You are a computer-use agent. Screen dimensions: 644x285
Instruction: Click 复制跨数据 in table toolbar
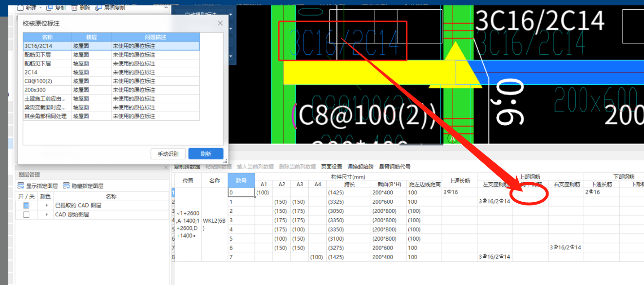pos(187,167)
